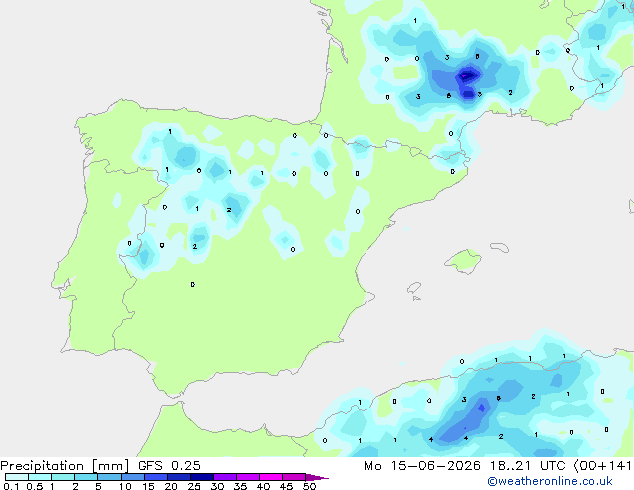The height and width of the screenshot is (490, 634).
Task: Click the '0.1' legend scale value
Action: pos(11,486)
